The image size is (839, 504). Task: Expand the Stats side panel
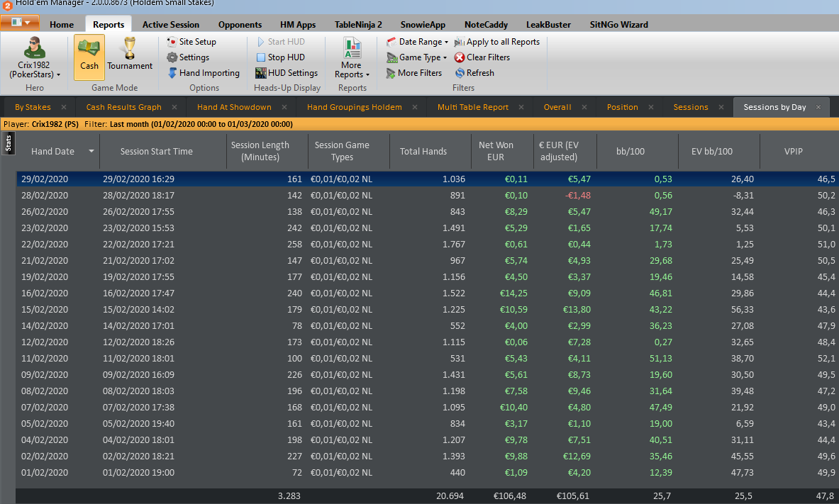point(8,143)
